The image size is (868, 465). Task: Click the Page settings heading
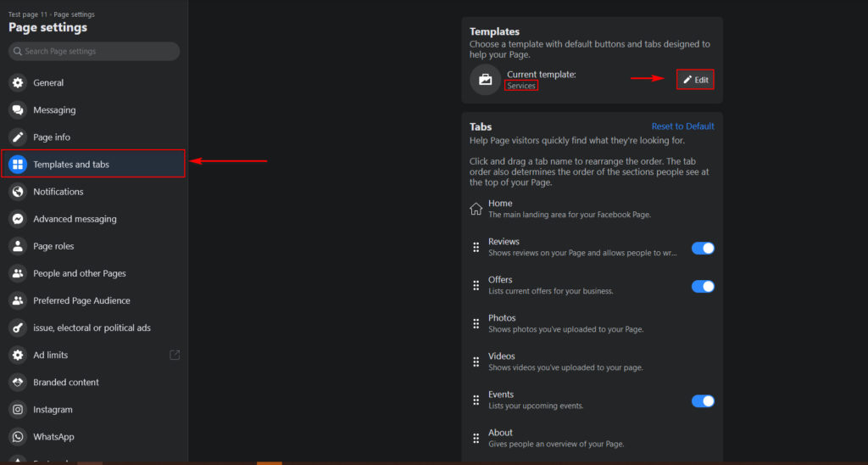[47, 27]
